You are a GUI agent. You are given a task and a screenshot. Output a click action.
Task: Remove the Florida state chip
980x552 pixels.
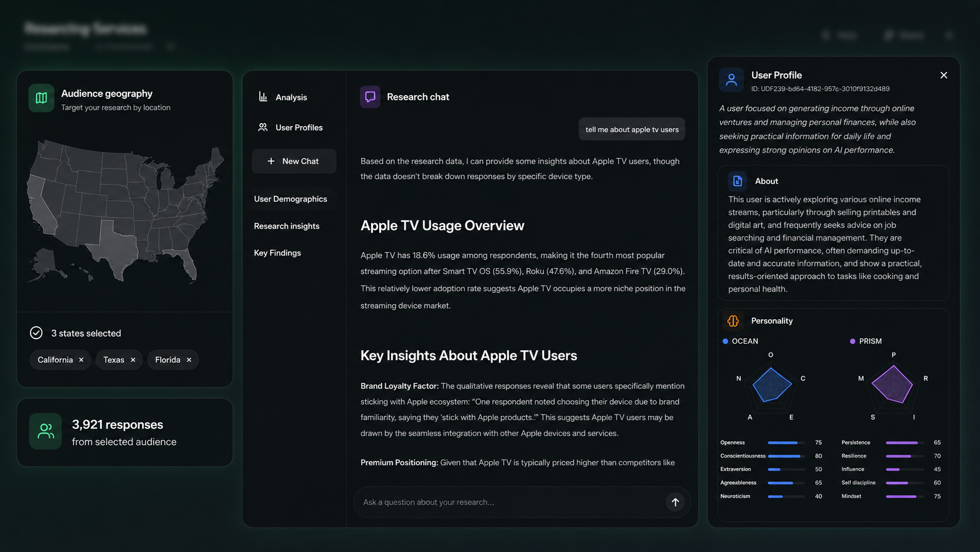pyautogui.click(x=189, y=360)
